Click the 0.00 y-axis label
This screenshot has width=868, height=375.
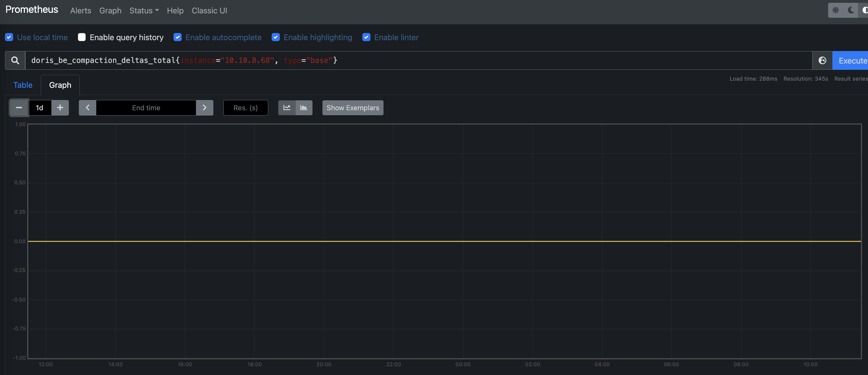(20, 241)
